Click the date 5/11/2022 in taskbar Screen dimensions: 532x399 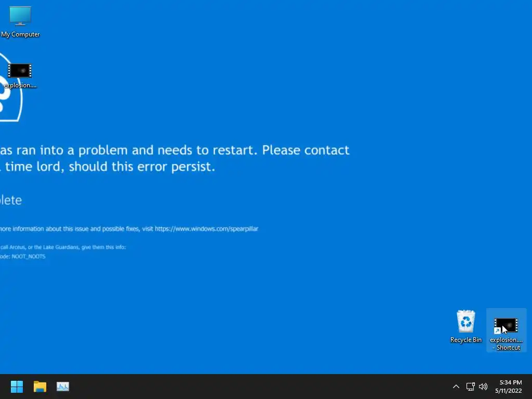pyautogui.click(x=508, y=391)
